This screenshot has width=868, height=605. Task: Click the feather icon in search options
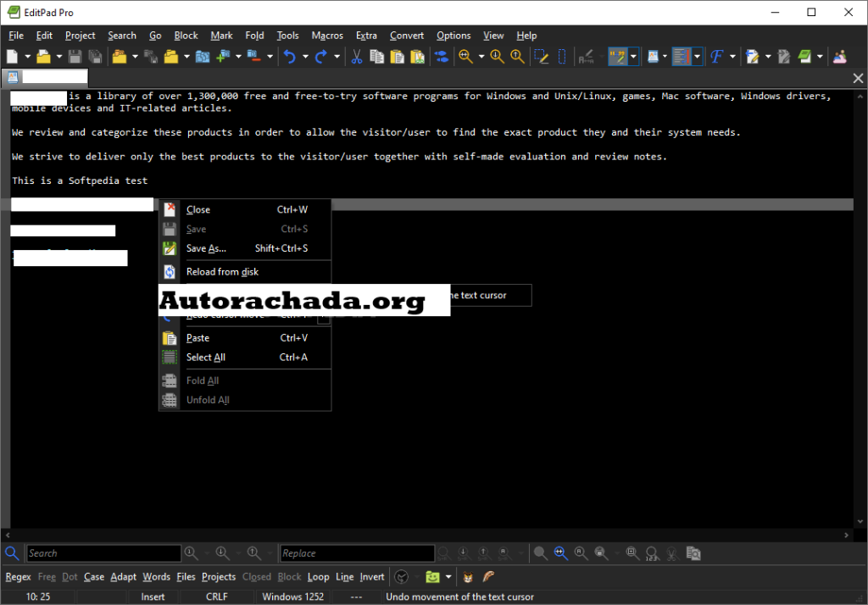pyautogui.click(x=488, y=577)
